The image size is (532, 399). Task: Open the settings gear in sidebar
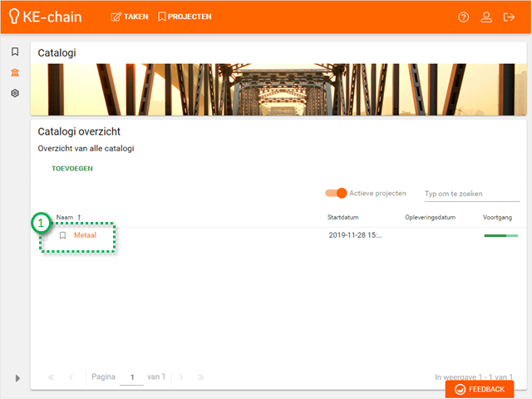coord(15,93)
